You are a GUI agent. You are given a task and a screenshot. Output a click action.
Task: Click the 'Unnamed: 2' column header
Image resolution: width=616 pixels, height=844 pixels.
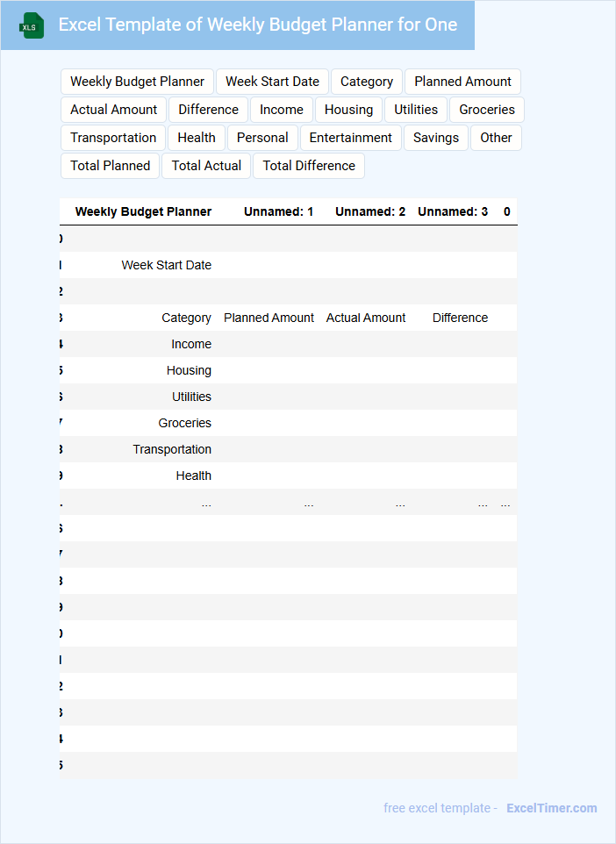tap(370, 211)
